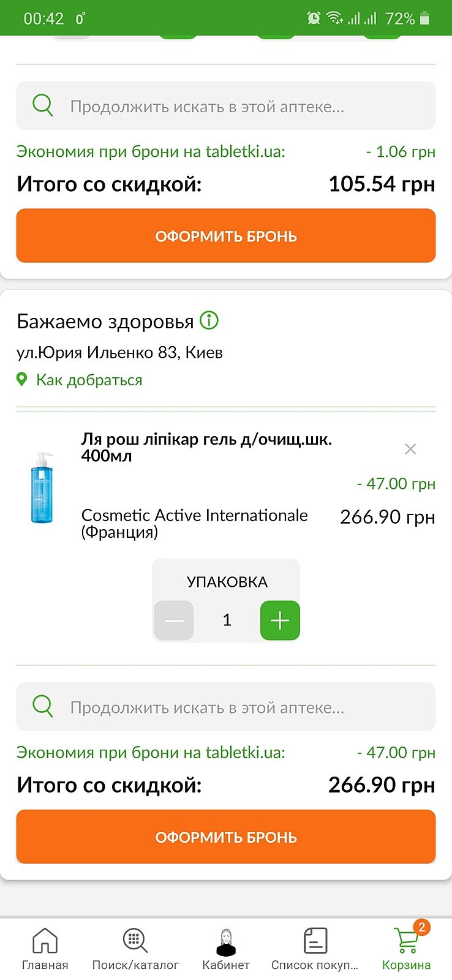
Task: Open the Кабинет profile tab
Action: 226,948
